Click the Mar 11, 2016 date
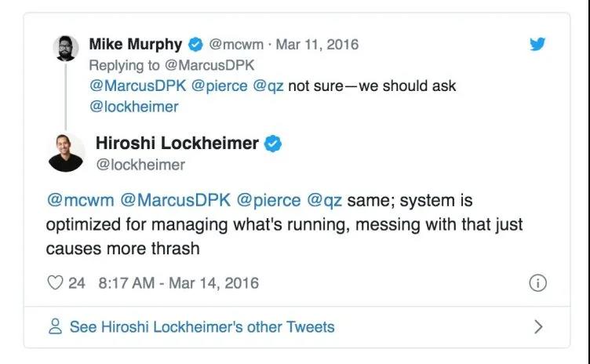This screenshot has width=590, height=364. (x=317, y=45)
